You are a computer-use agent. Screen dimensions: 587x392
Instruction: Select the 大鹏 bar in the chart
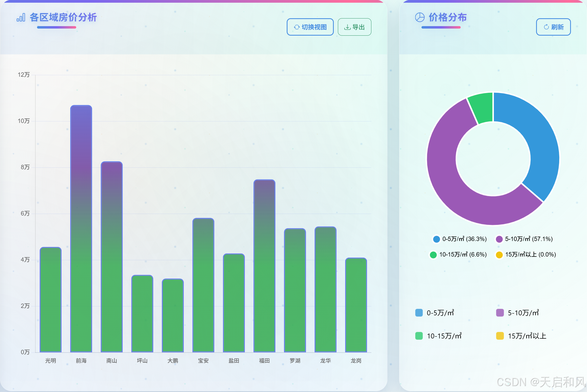(x=173, y=316)
